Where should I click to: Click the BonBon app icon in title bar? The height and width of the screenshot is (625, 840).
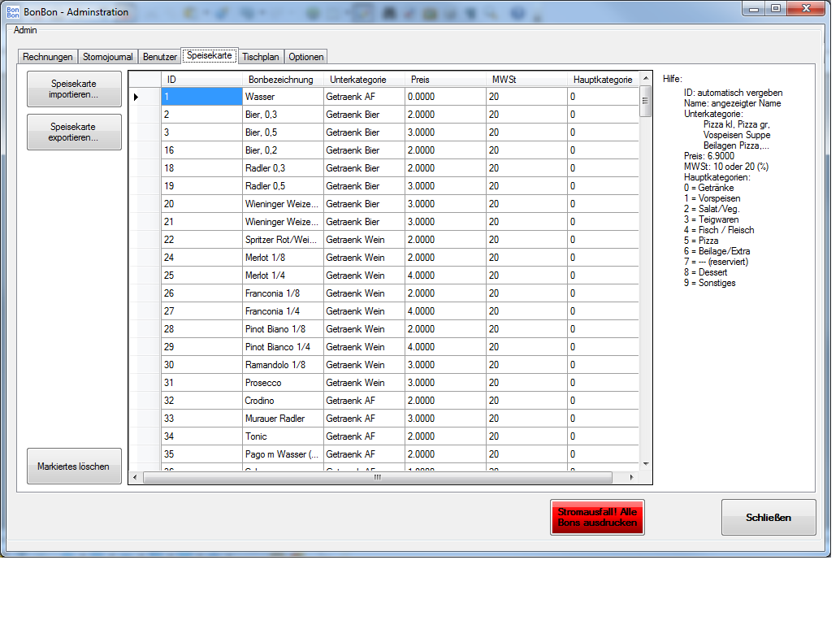pos(13,11)
